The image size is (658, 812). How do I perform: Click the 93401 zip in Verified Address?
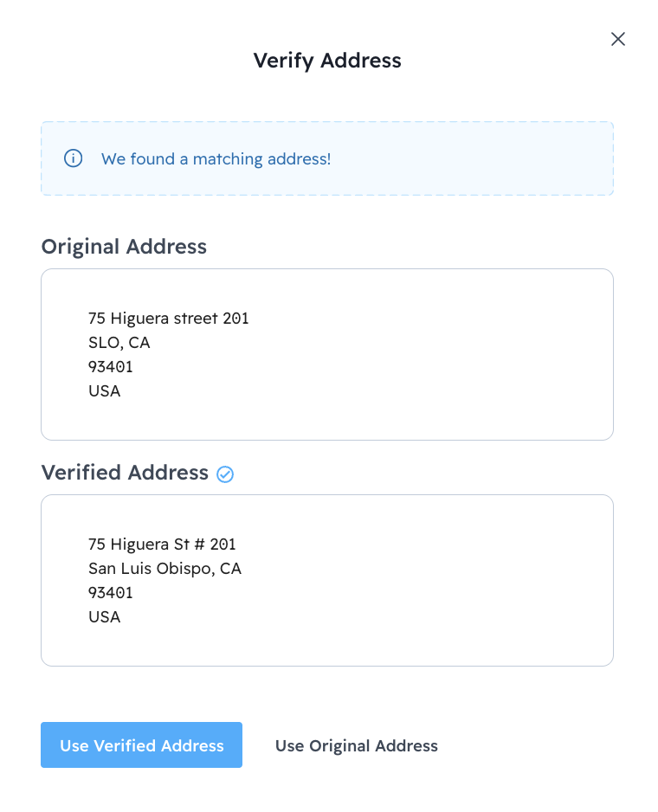click(111, 593)
